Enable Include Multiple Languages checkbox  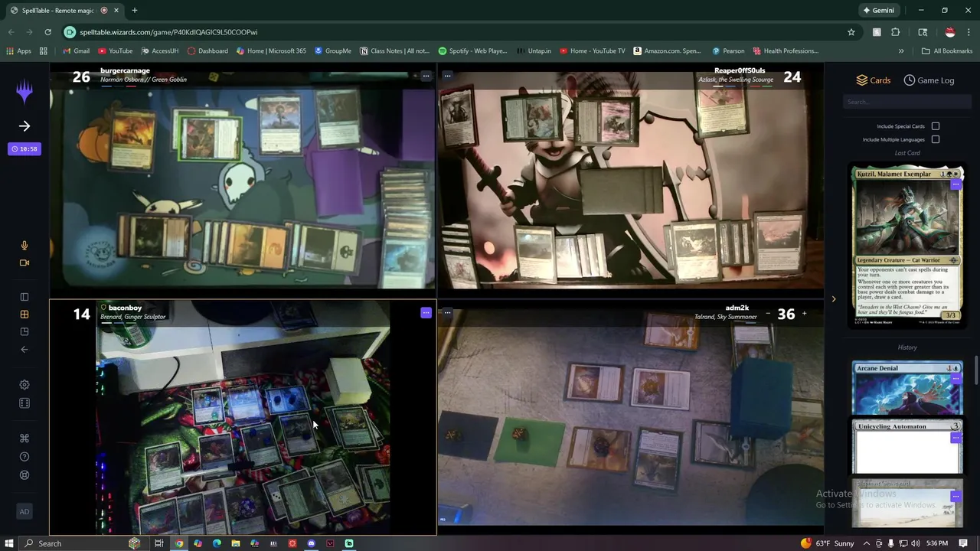936,139
